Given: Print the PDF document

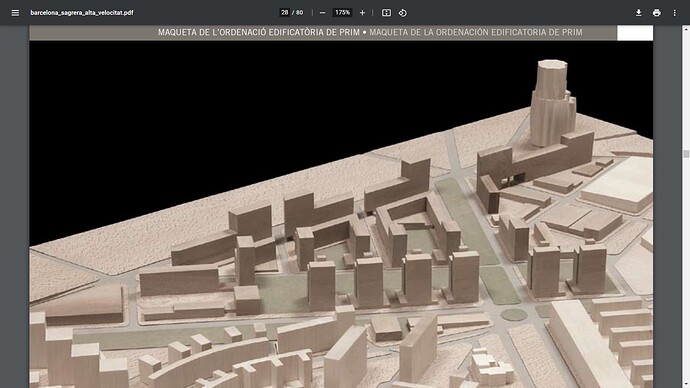Looking at the screenshot, I should point(657,13).
